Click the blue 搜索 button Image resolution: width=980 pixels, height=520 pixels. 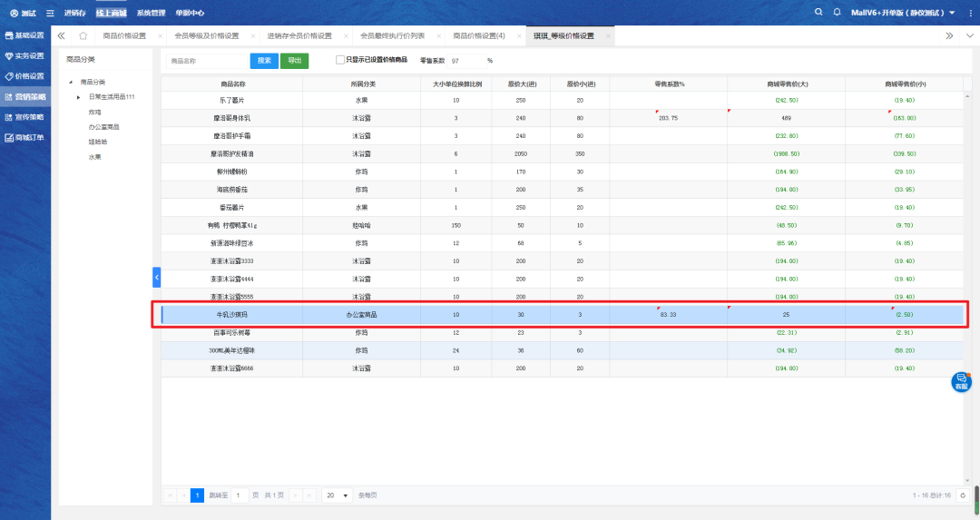pyautogui.click(x=263, y=61)
